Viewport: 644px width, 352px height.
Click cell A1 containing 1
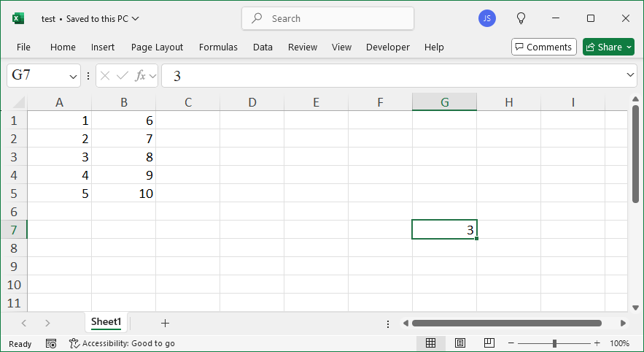60,120
